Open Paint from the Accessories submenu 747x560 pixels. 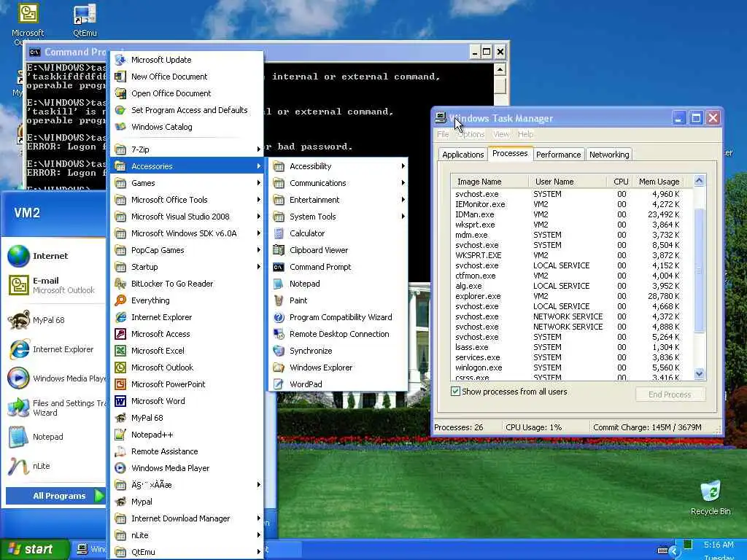[338, 300]
